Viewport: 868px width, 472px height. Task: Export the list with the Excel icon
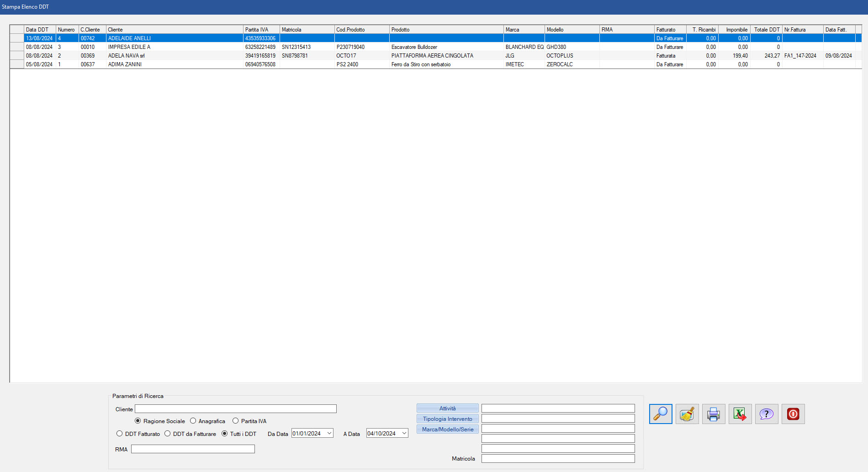click(740, 414)
